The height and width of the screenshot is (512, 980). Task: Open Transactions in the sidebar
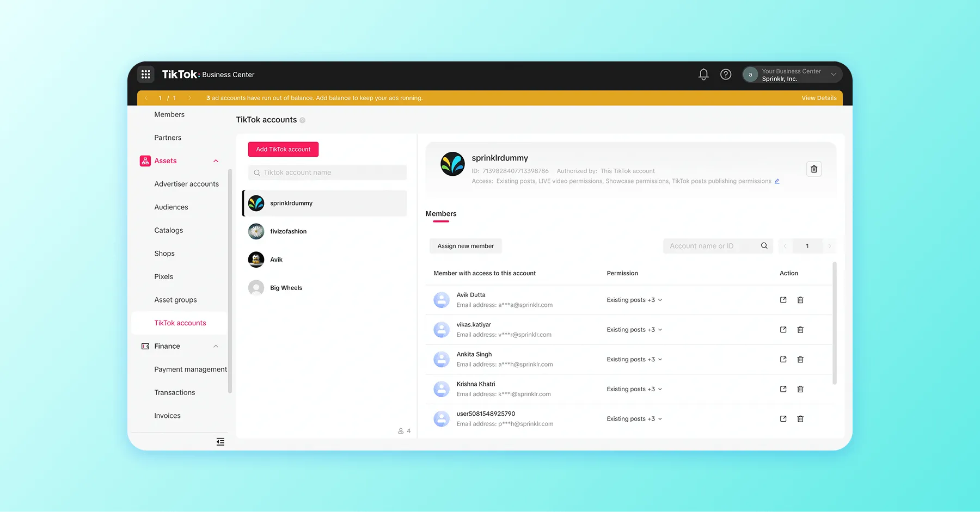pos(174,392)
